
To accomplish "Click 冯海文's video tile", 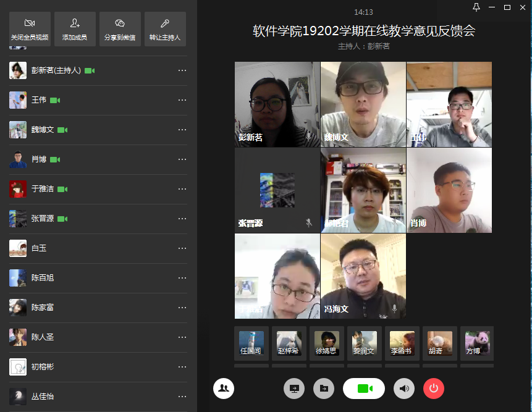I will tap(363, 275).
